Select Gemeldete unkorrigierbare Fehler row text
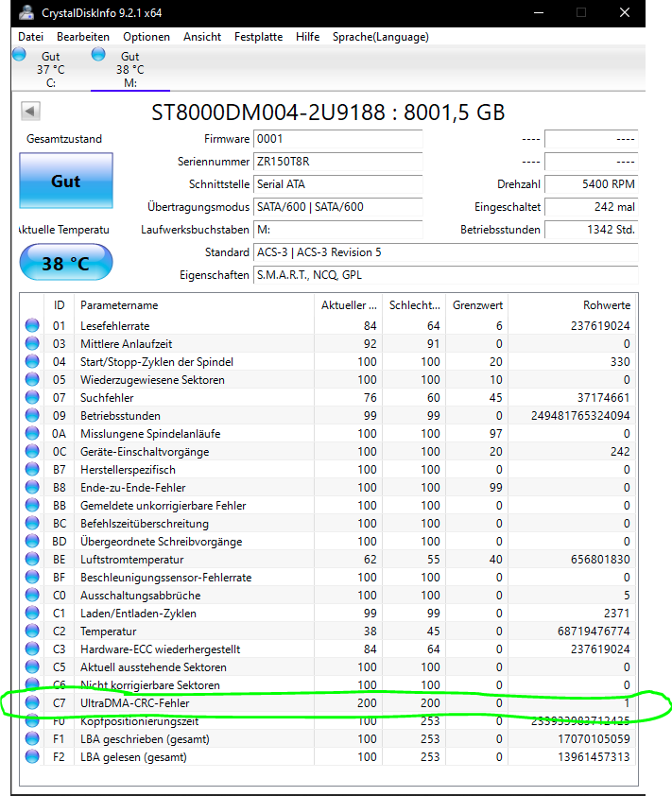Viewport: 672px width, 796px height. (163, 506)
